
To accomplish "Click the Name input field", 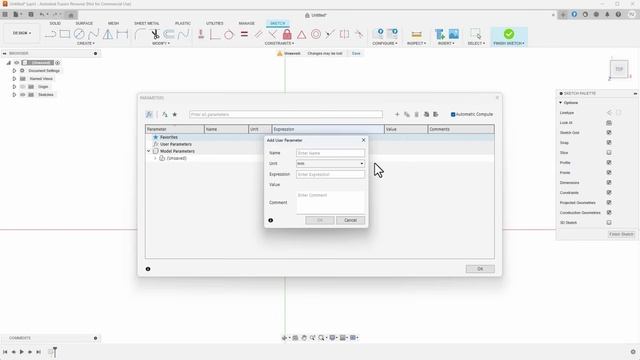I will pos(330,153).
